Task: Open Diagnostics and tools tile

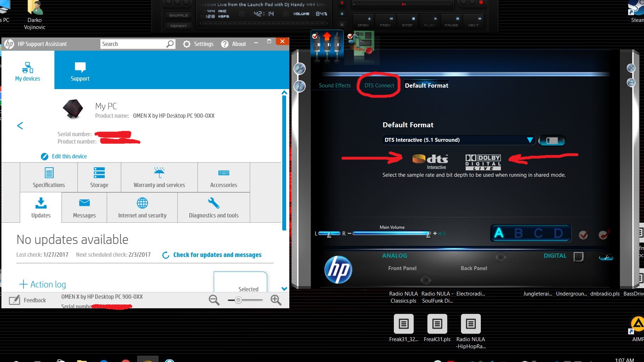Action: [213, 208]
